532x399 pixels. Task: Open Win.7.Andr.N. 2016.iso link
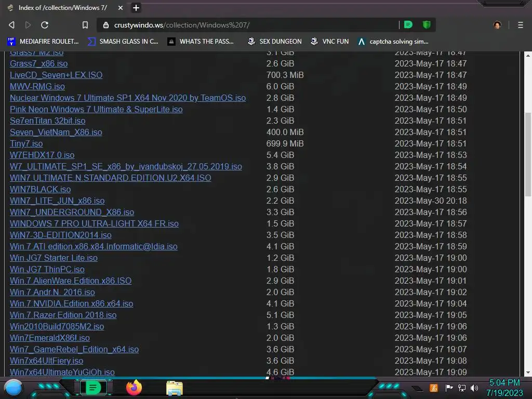[x=52, y=292]
